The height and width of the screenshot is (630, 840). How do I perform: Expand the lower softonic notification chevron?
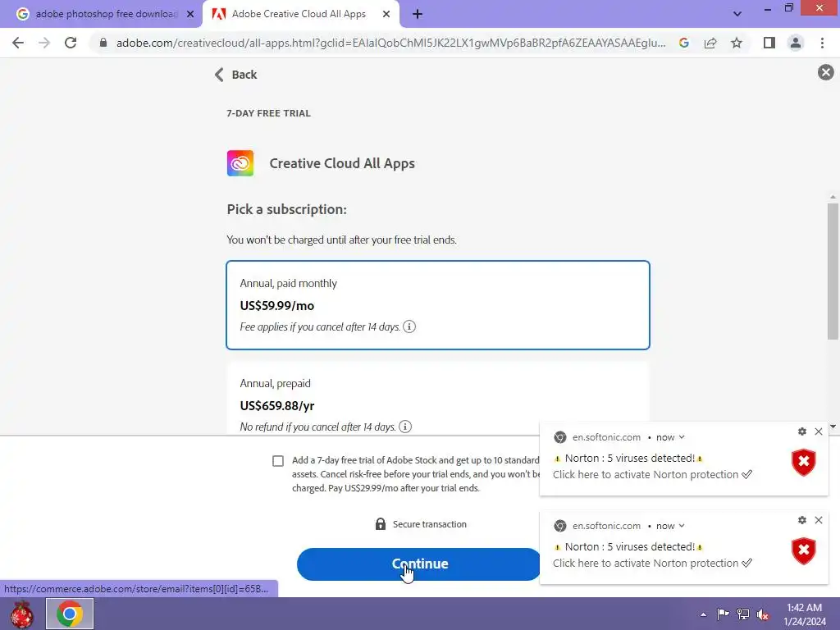click(682, 526)
